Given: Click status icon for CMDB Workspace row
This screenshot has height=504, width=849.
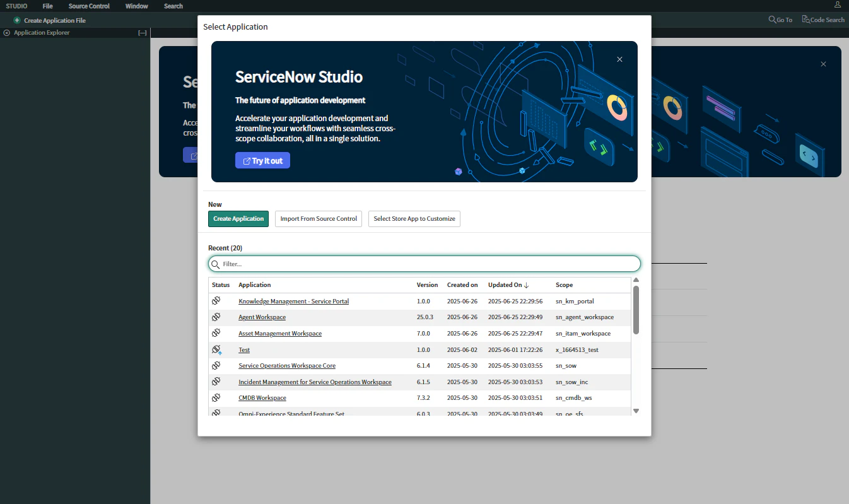Looking at the screenshot, I should [x=216, y=397].
